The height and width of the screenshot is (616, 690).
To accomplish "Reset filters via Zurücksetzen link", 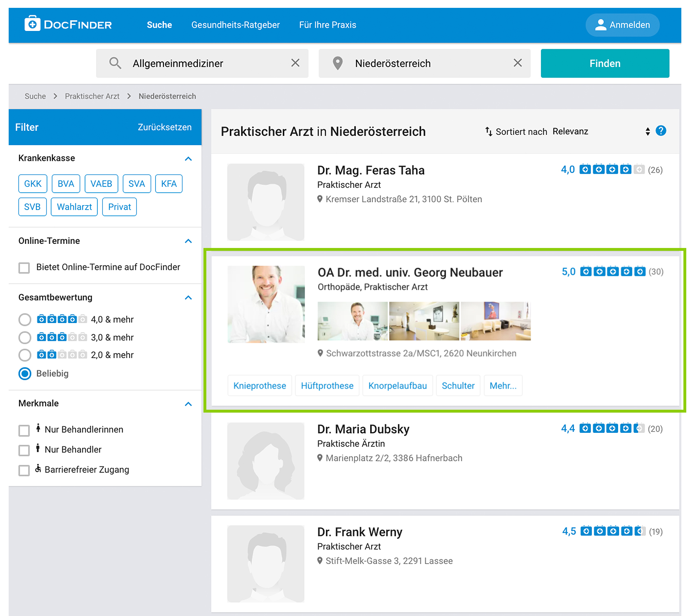I will pyautogui.click(x=164, y=127).
